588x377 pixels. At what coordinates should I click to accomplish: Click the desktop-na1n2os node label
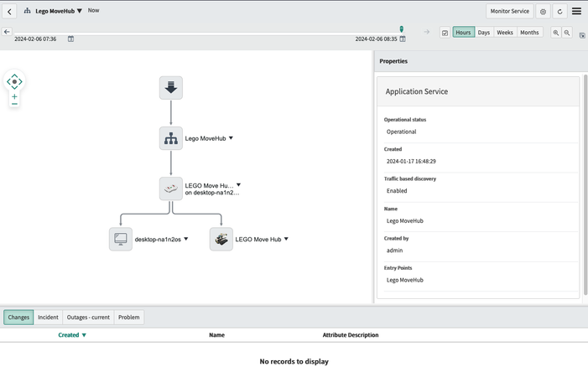coord(158,240)
